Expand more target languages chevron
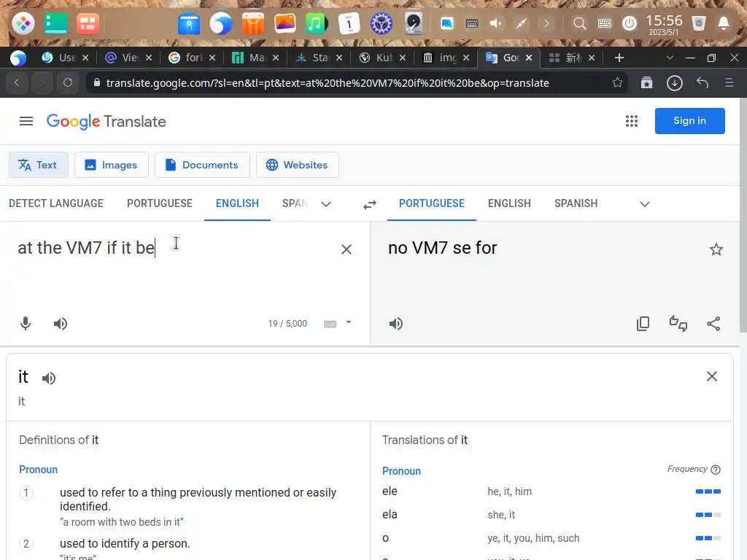 645,204
